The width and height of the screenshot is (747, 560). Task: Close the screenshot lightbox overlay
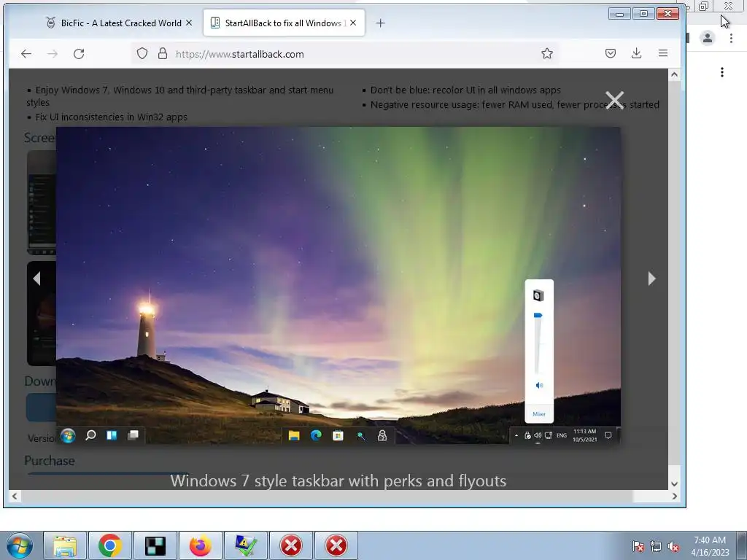point(614,100)
